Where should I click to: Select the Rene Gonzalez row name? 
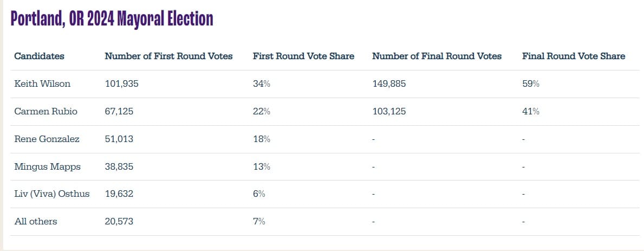47,139
